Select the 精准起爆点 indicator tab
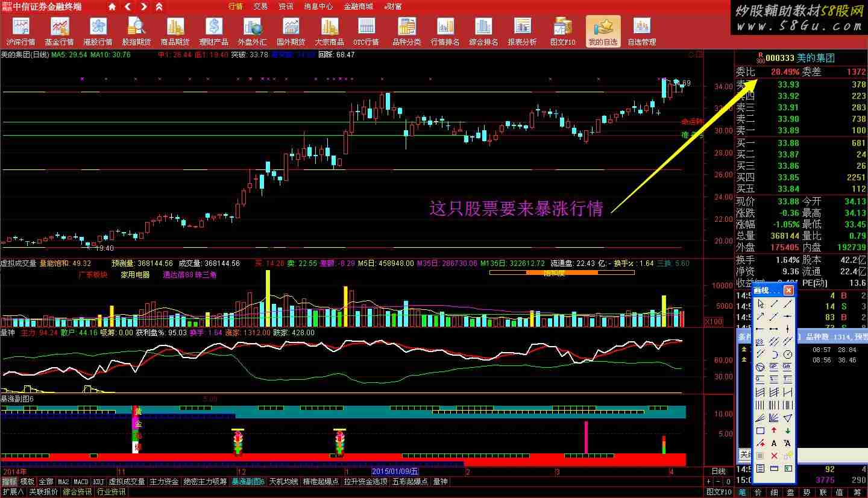868x498 pixels. click(x=321, y=482)
